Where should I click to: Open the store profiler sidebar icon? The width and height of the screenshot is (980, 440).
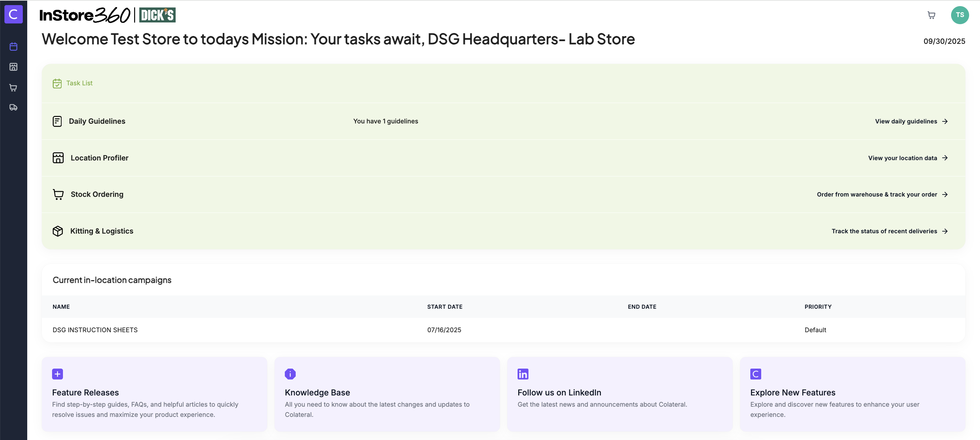point(13,67)
